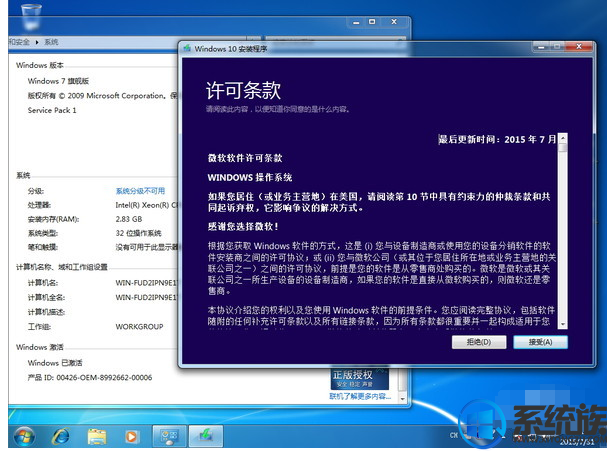Click the System window scrollbar down arrow

coord(403,399)
